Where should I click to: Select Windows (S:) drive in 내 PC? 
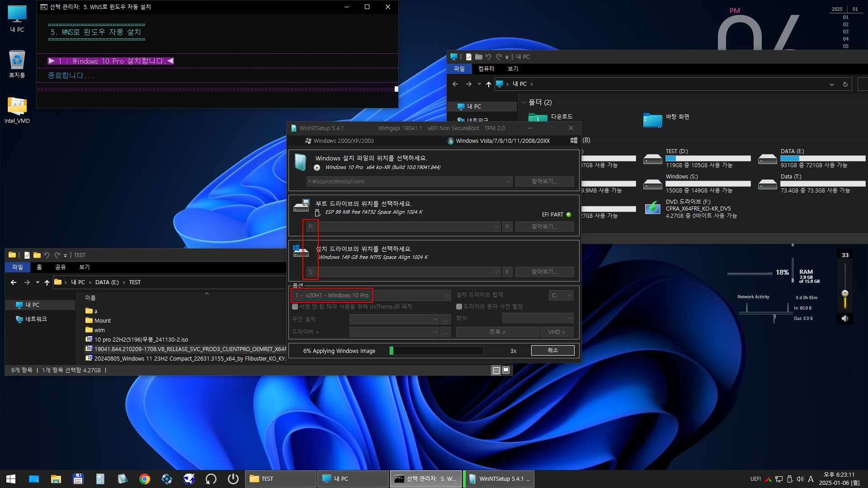pos(697,184)
